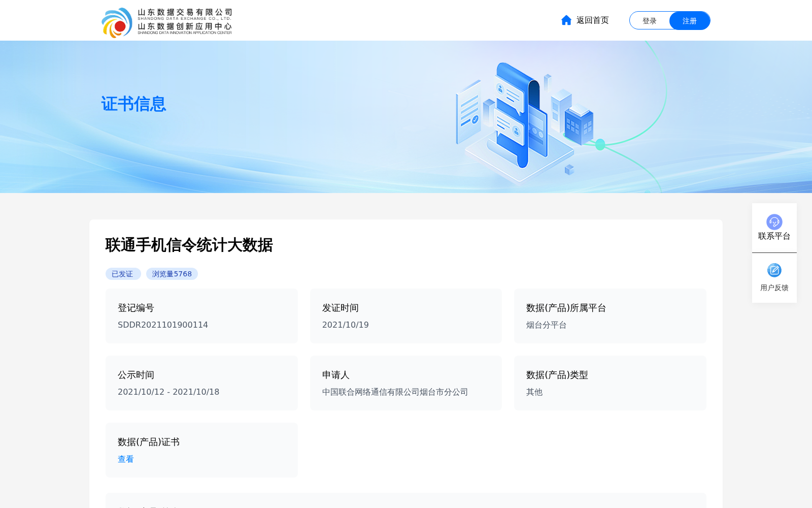The image size is (812, 508).
Task: Click the 申请人 field label
Action: tap(336, 375)
